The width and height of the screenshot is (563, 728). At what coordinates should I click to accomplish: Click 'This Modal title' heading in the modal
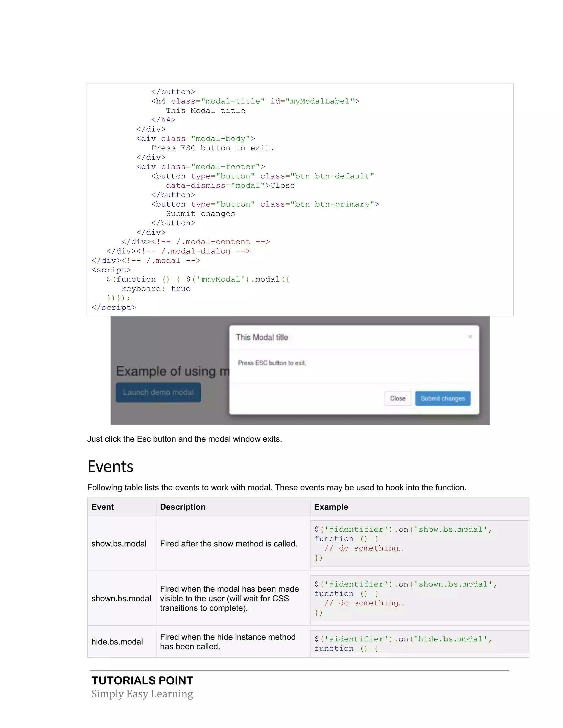tap(262, 337)
